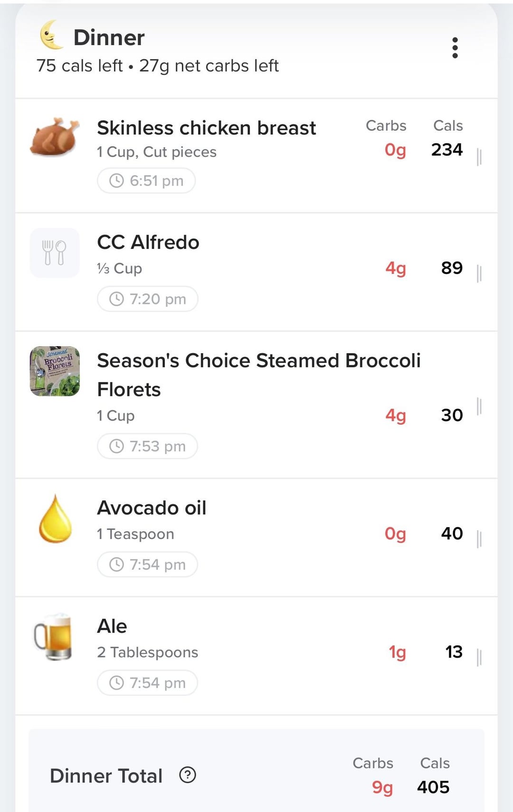The height and width of the screenshot is (812, 513).
Task: Tap the roast chicken food icon
Action: [x=55, y=137]
